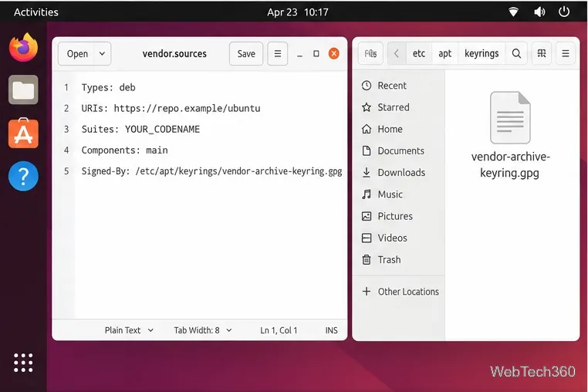Open the Help app in dock
This screenshot has height=392, width=588.
(x=23, y=176)
